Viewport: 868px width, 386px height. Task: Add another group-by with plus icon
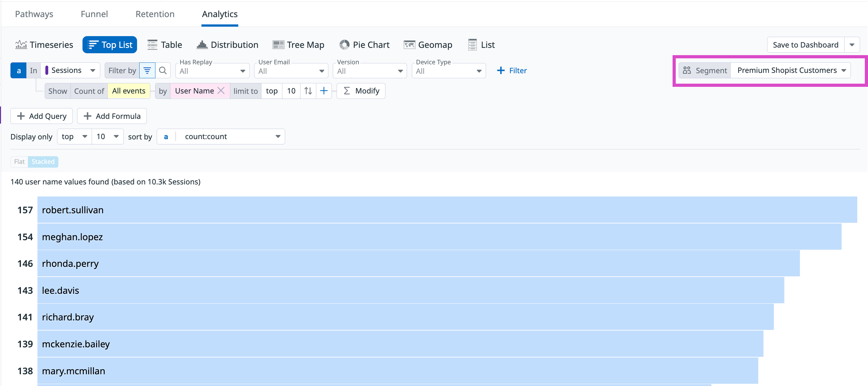pos(324,91)
